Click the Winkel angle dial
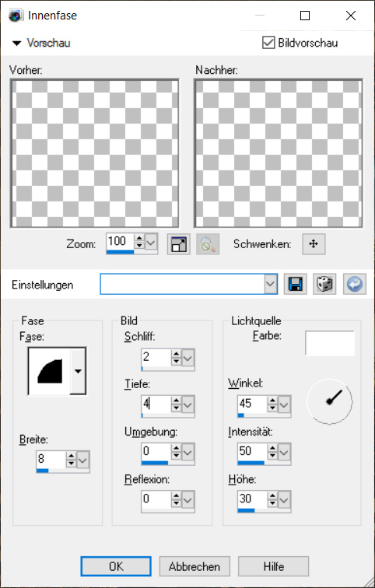This screenshot has width=375, height=588. point(329,401)
